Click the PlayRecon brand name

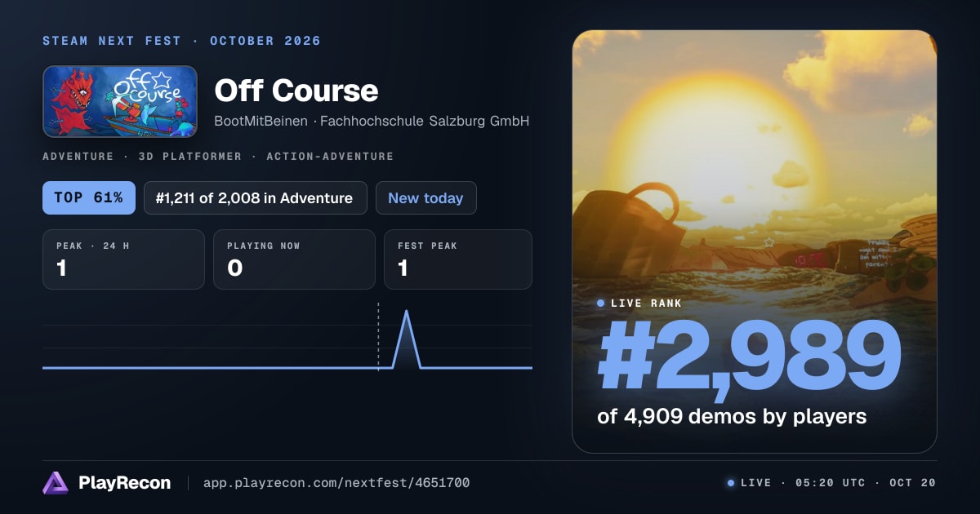124,483
